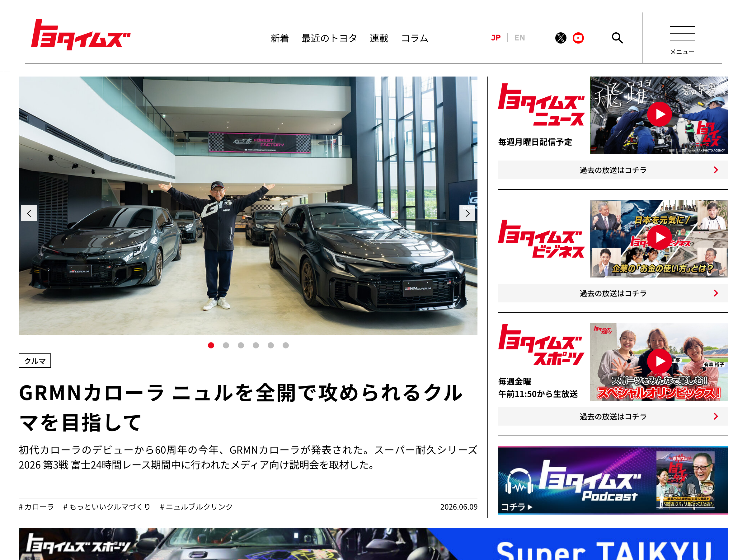Open the Super TAIKYU banner
Viewport: 747px width, 560px height.
pos(374,544)
